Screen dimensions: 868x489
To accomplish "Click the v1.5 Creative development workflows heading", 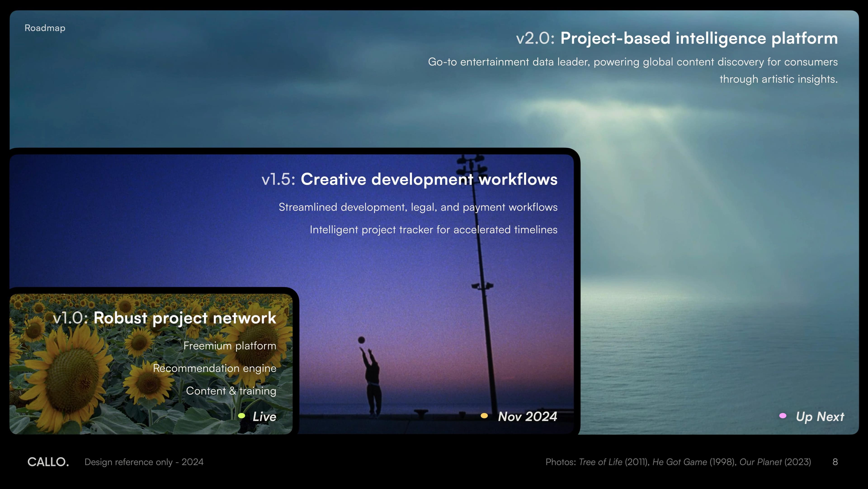I will click(x=409, y=179).
